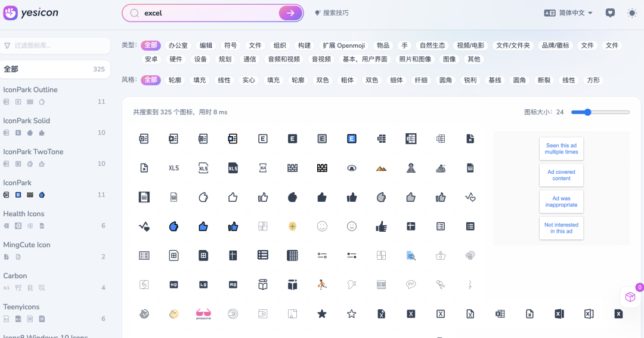This screenshot has height=338, width=644.
Task: Open the IconPark Solid library
Action: tap(27, 121)
